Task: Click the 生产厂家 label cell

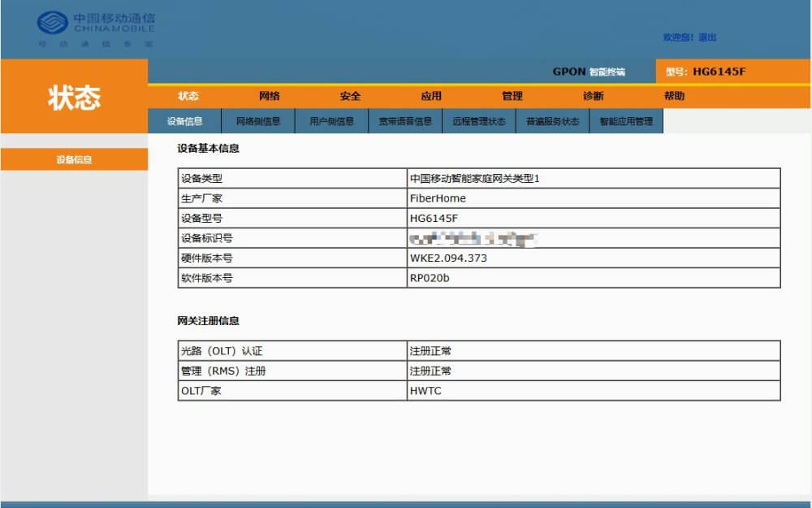Action: [x=292, y=198]
